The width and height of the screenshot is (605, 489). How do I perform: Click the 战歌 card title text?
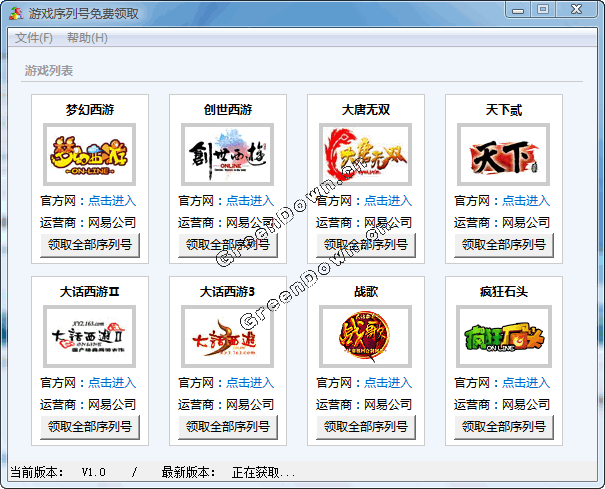(366, 292)
